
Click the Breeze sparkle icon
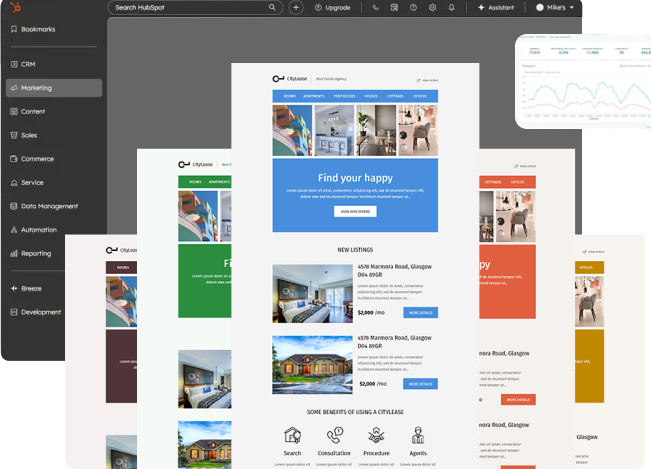pos(14,288)
